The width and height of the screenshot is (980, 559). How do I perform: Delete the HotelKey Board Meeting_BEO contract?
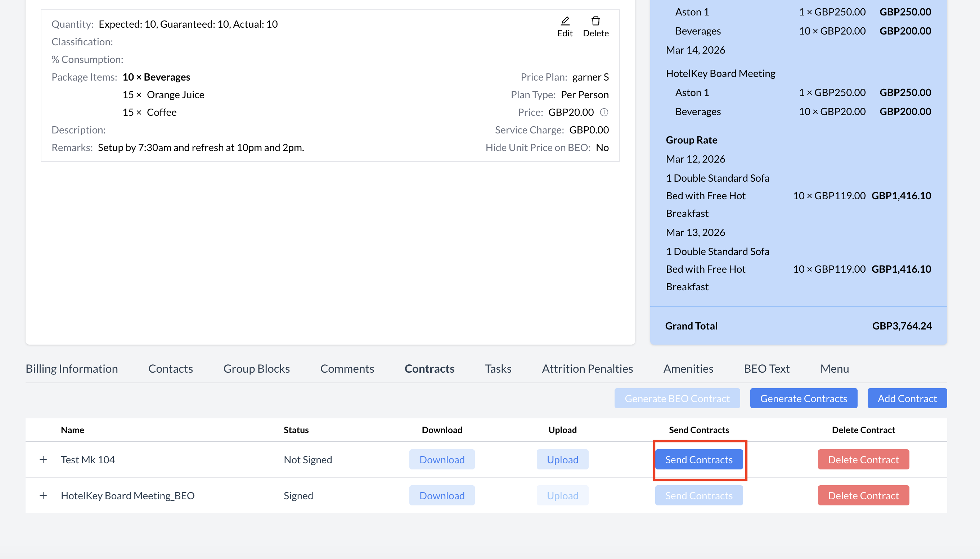click(x=863, y=496)
